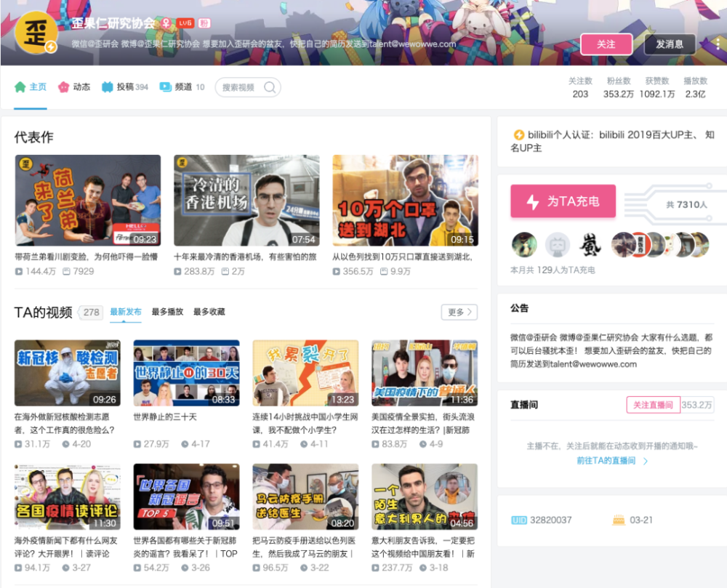This screenshot has height=588, width=727.
Task: Click title 十年来最冷清的香港机场
Action: tap(245, 257)
